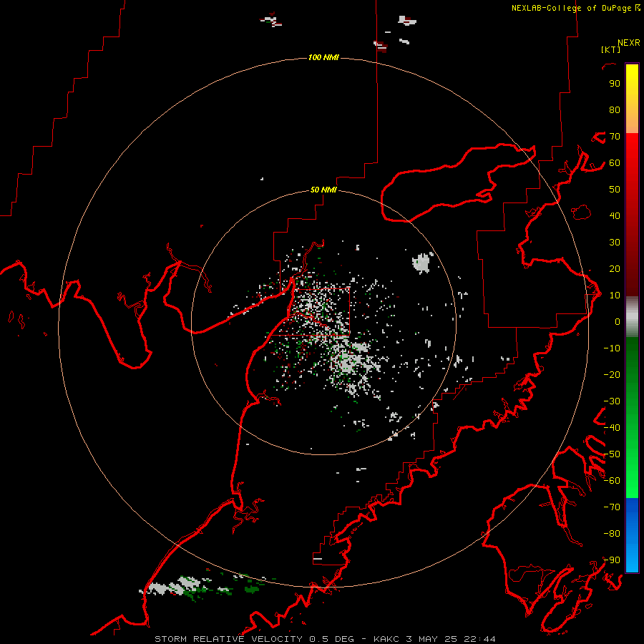The image size is (644, 644).
Task: Click the 50 NMI range ring label
Action: [x=323, y=190]
